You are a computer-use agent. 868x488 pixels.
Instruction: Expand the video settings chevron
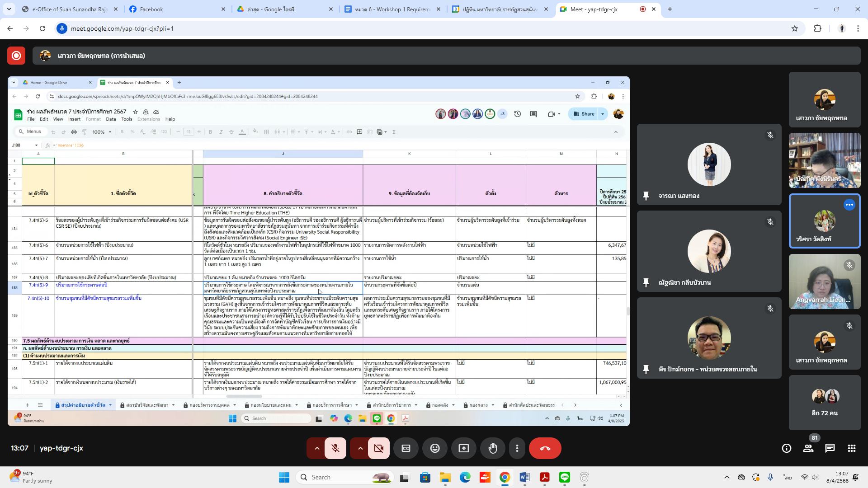[360, 448]
